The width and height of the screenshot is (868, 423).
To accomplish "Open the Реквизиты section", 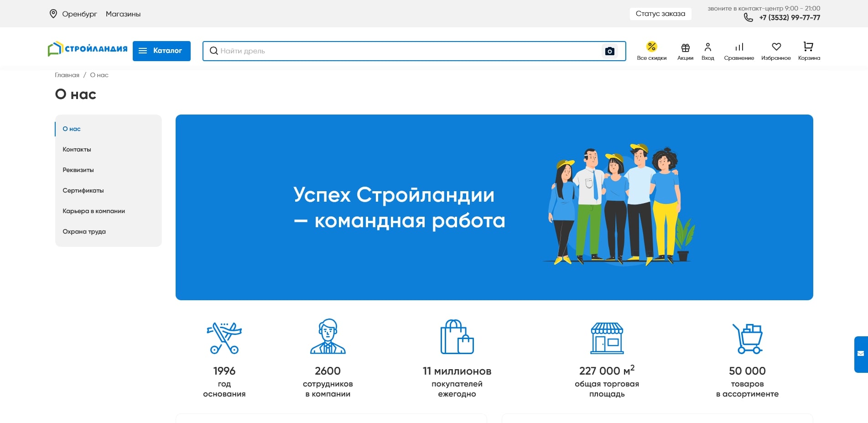I will (x=78, y=170).
